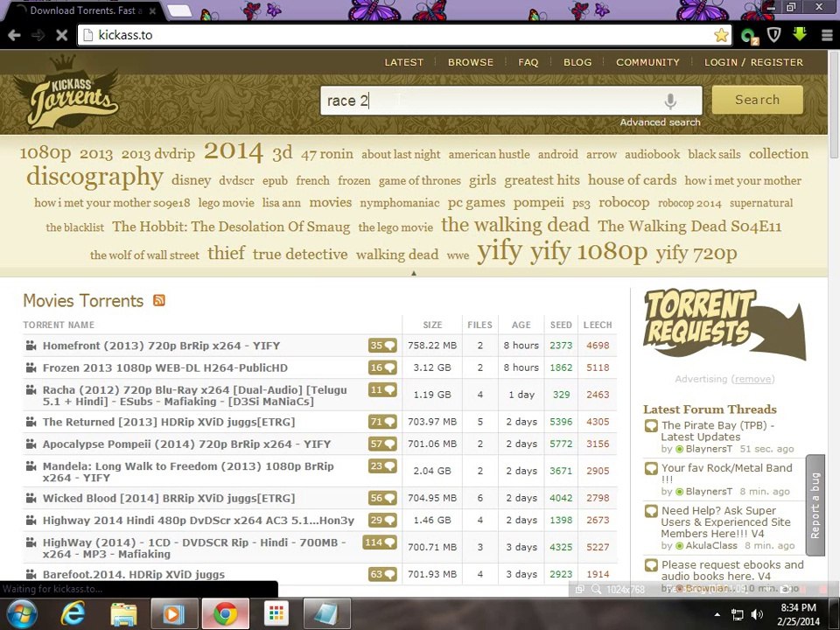Open Frozen 2013 1080p WEB-DL torrent

coord(165,367)
